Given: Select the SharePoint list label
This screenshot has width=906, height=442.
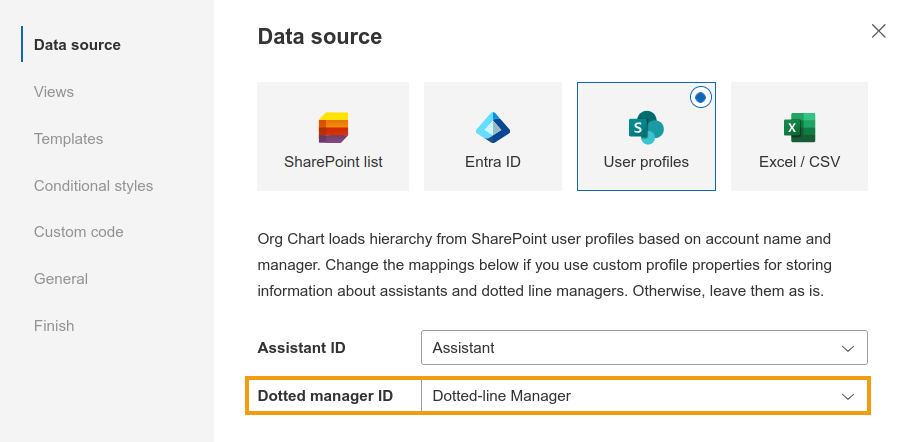Looking at the screenshot, I should click(x=333, y=162).
